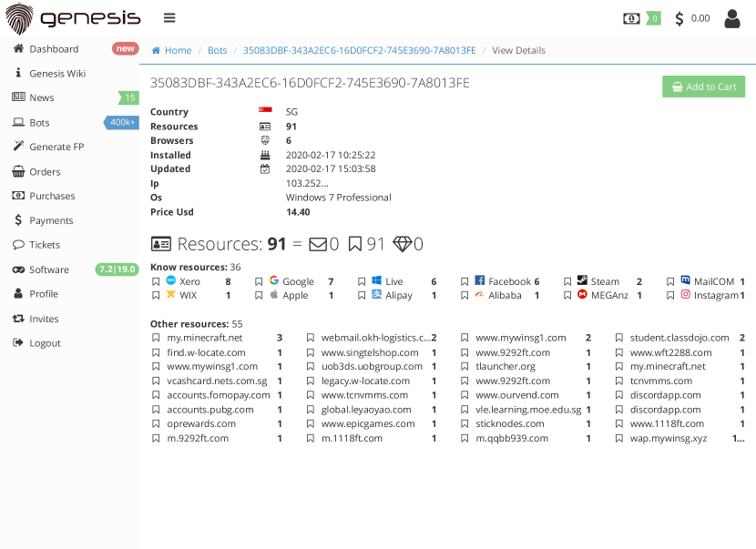The height and width of the screenshot is (549, 756).
Task: Click the MEGAnz resource icon
Action: coord(582,294)
